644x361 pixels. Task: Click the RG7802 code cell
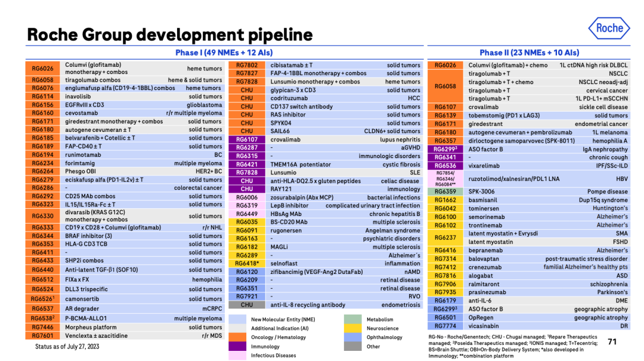pos(247,65)
